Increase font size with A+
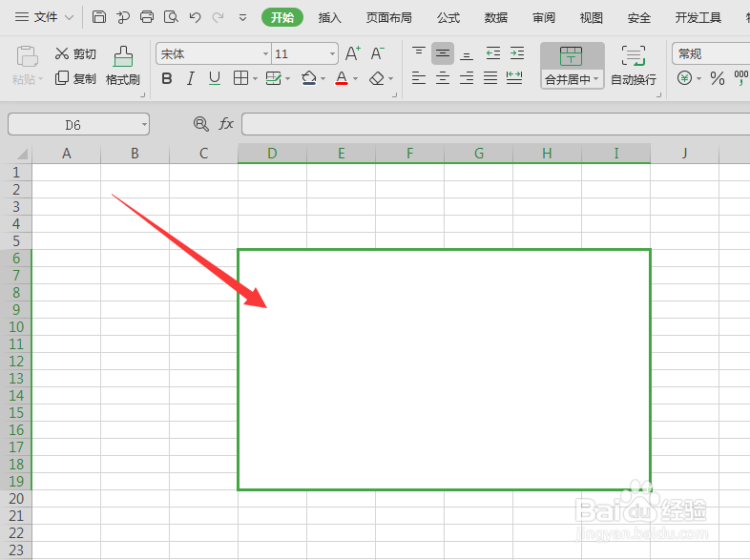750x560 pixels. tap(353, 53)
